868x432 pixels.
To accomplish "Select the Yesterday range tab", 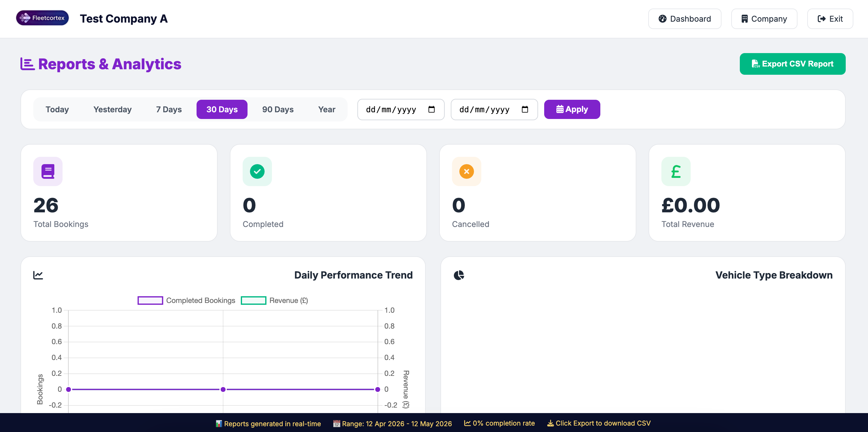I will 113,110.
